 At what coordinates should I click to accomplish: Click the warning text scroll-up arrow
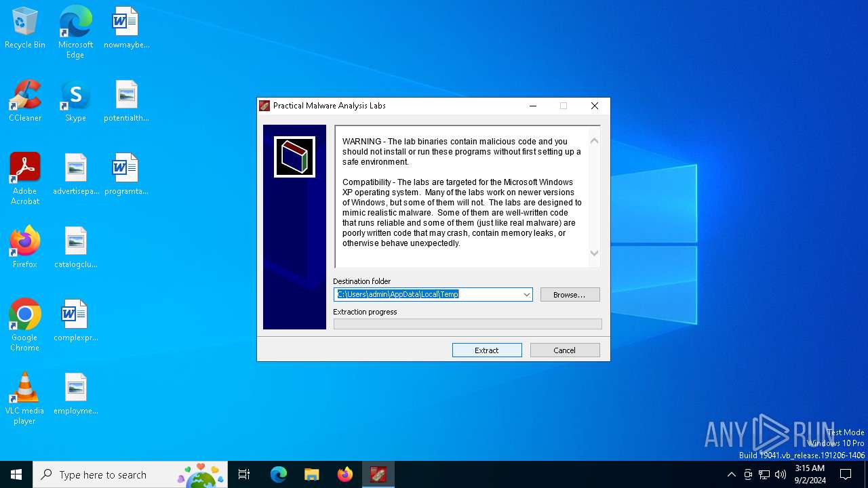click(594, 140)
